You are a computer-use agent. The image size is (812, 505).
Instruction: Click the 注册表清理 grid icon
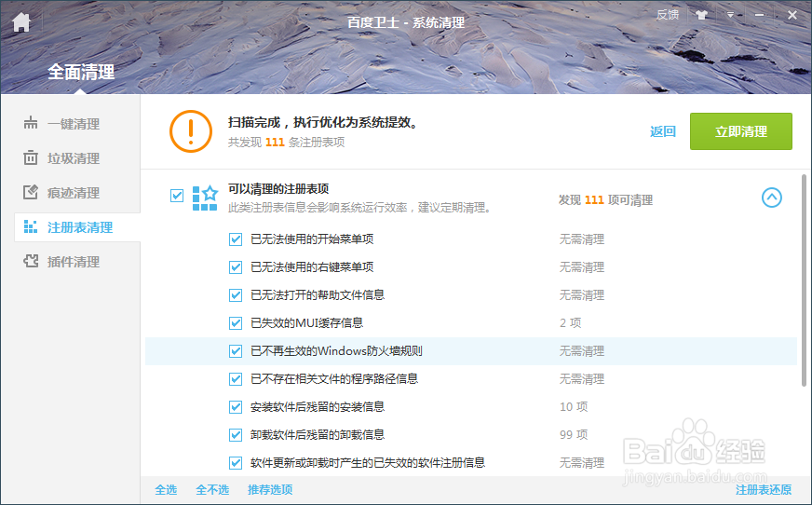coord(31,226)
